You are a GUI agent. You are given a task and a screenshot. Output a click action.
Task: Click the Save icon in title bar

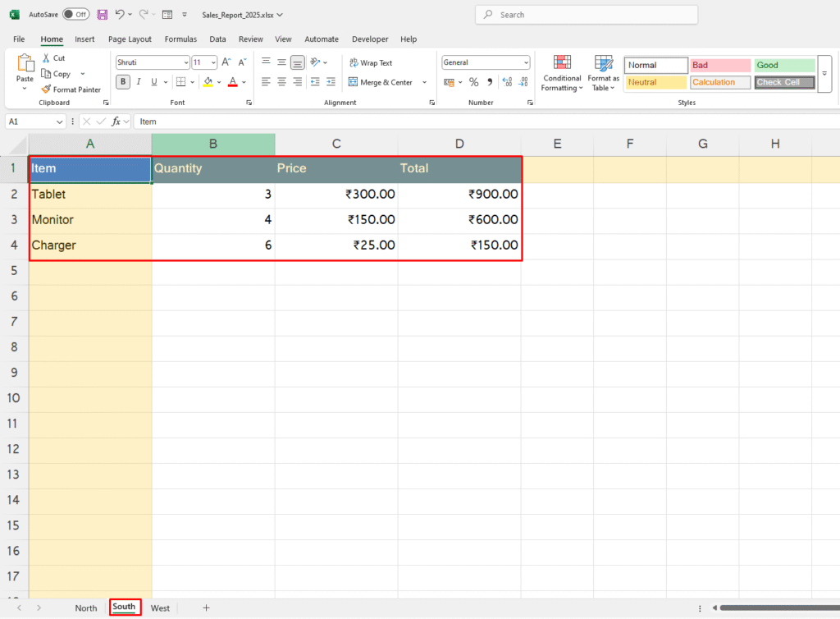(102, 15)
